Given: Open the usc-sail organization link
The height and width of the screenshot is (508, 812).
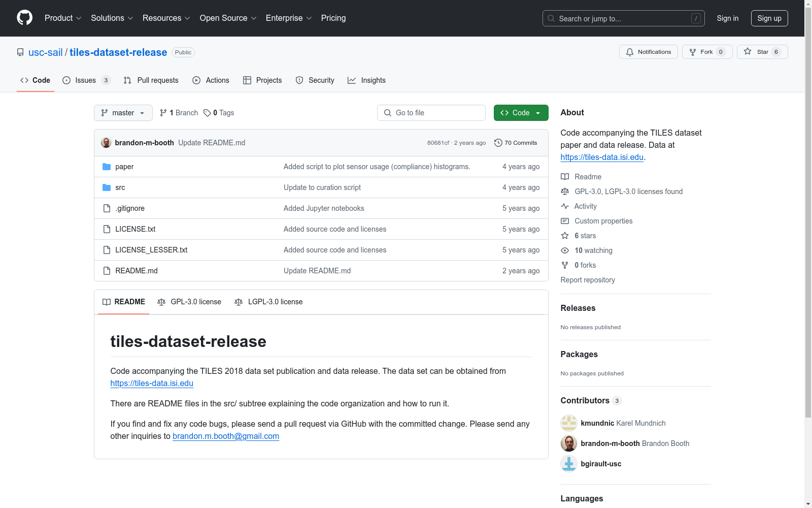Looking at the screenshot, I should tap(46, 52).
